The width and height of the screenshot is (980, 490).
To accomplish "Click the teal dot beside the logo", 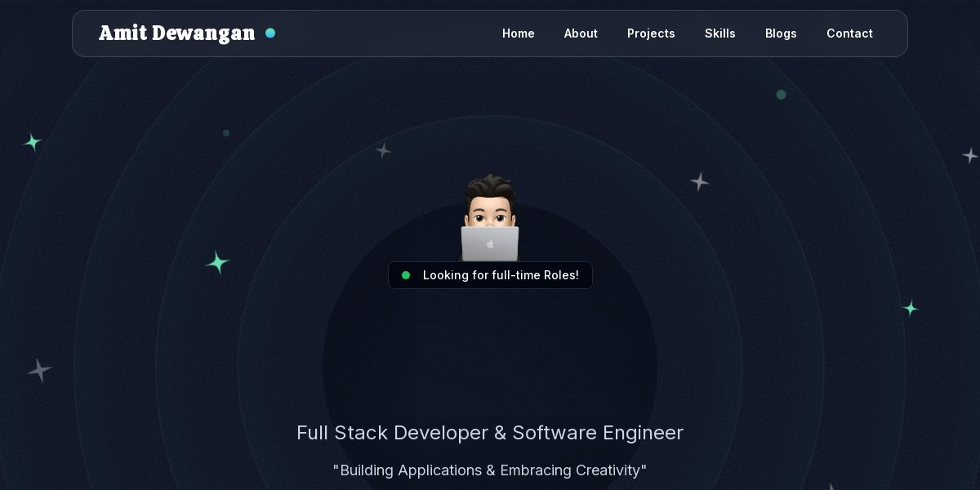I will tap(270, 33).
